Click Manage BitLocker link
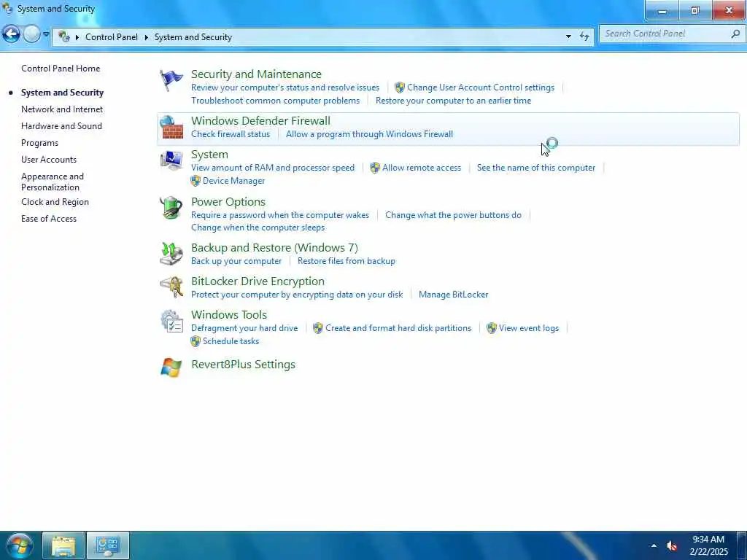Image resolution: width=747 pixels, height=560 pixels. point(453,295)
